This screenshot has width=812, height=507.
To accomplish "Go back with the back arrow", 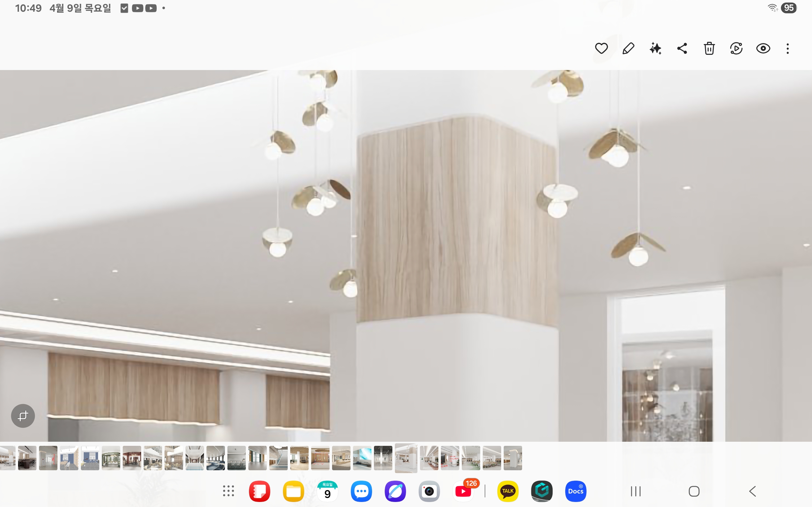I will coord(753,491).
